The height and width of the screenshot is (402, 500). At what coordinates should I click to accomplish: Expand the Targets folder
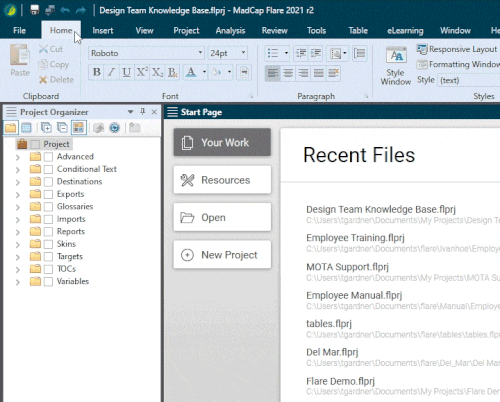(18, 257)
